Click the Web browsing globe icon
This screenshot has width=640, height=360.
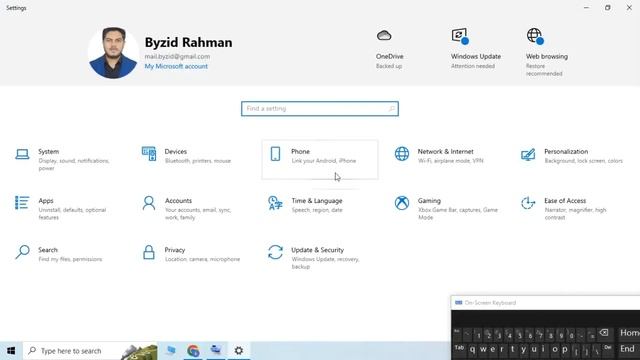(535, 36)
